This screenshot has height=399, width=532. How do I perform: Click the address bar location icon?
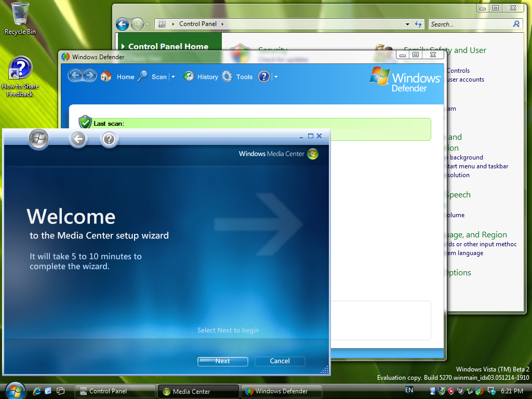click(x=162, y=24)
